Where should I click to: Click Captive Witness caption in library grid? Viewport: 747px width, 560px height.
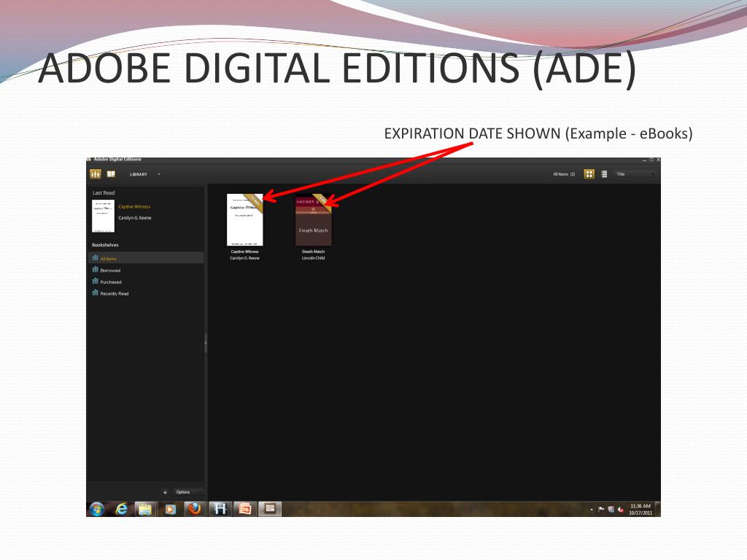click(245, 252)
